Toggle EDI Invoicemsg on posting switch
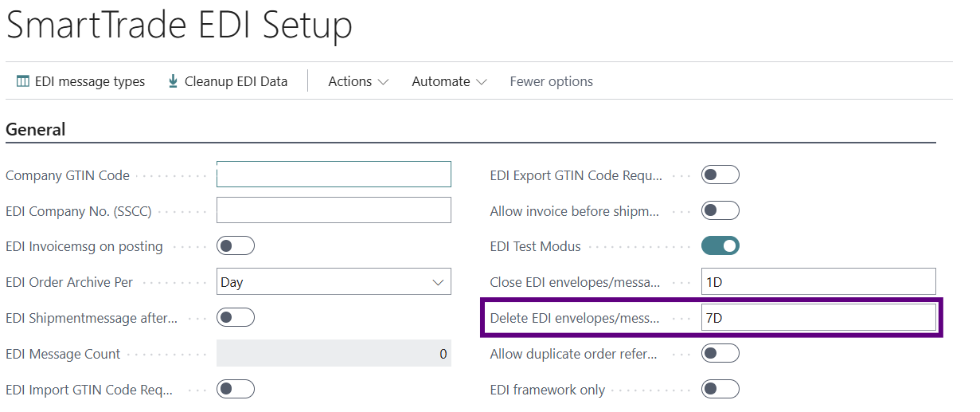Screen dimensions: 980x412 tap(236, 246)
